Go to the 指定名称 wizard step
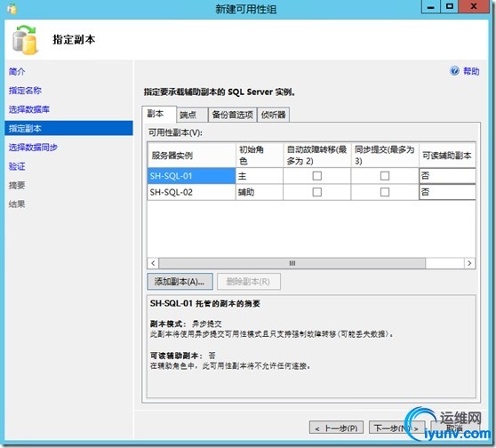The width and height of the screenshot is (496, 448). point(25,91)
